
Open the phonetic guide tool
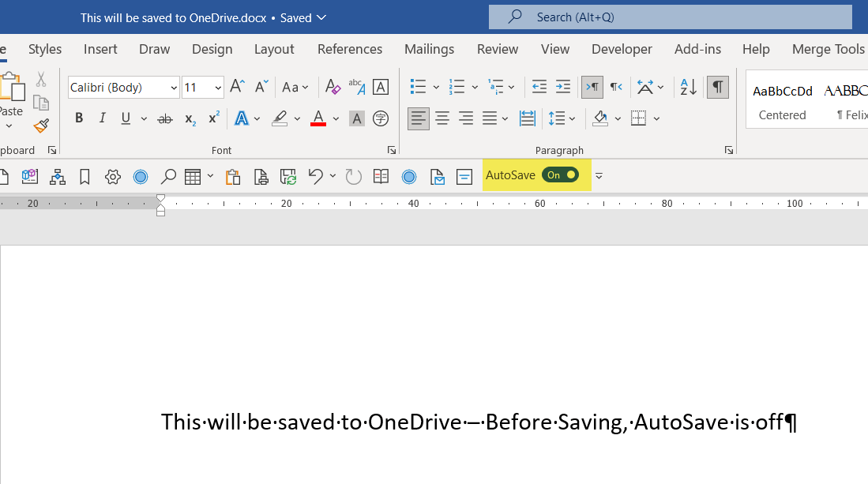[x=356, y=87]
